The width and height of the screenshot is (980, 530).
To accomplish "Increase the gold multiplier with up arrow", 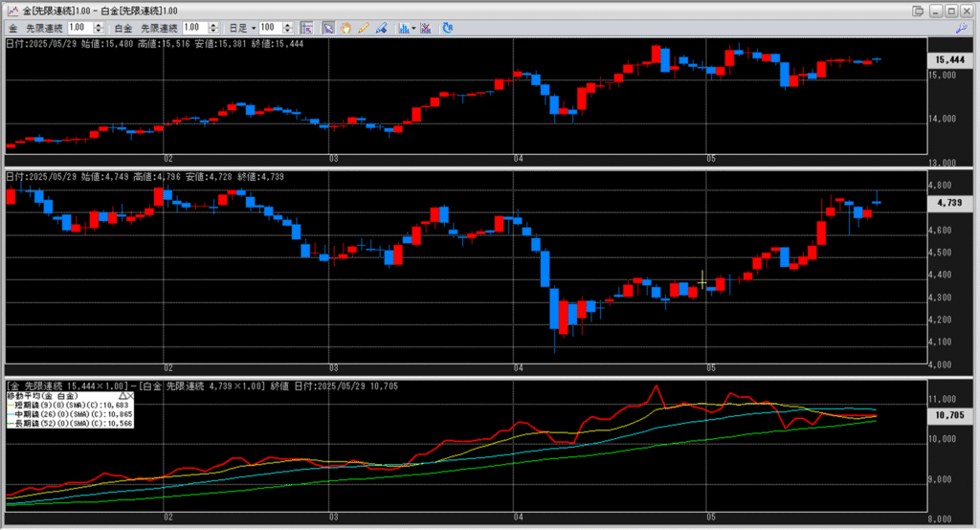I will tap(99, 25).
